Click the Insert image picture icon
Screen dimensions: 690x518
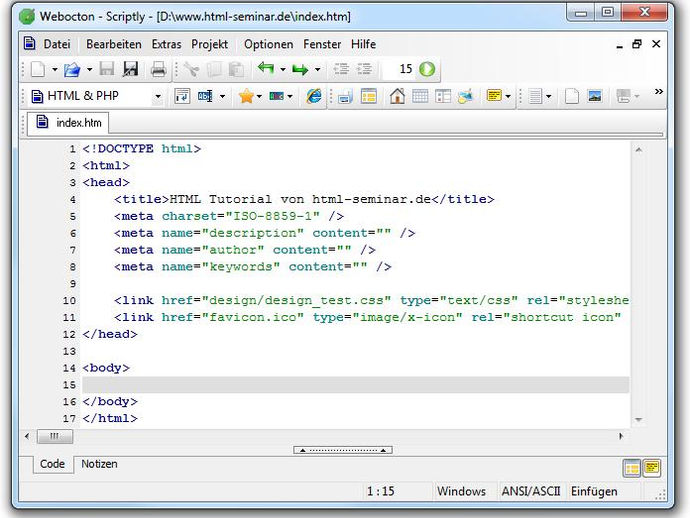[x=595, y=96]
